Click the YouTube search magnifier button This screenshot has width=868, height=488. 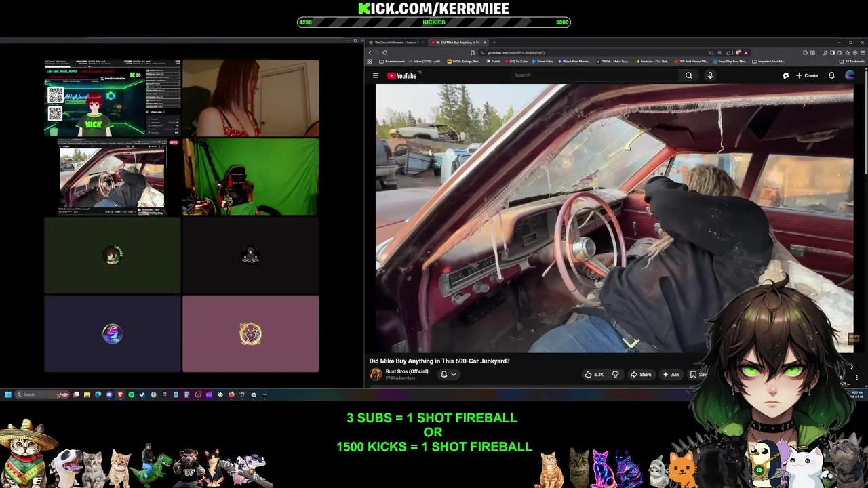click(688, 75)
